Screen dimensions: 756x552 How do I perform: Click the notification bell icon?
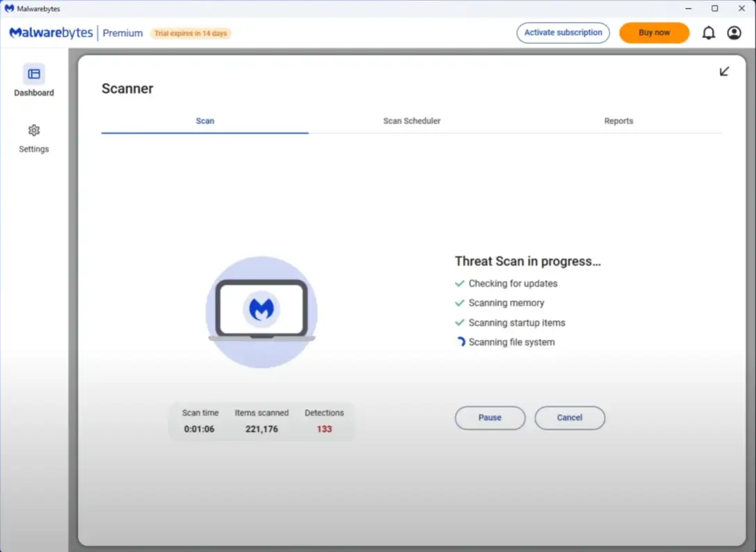(708, 33)
